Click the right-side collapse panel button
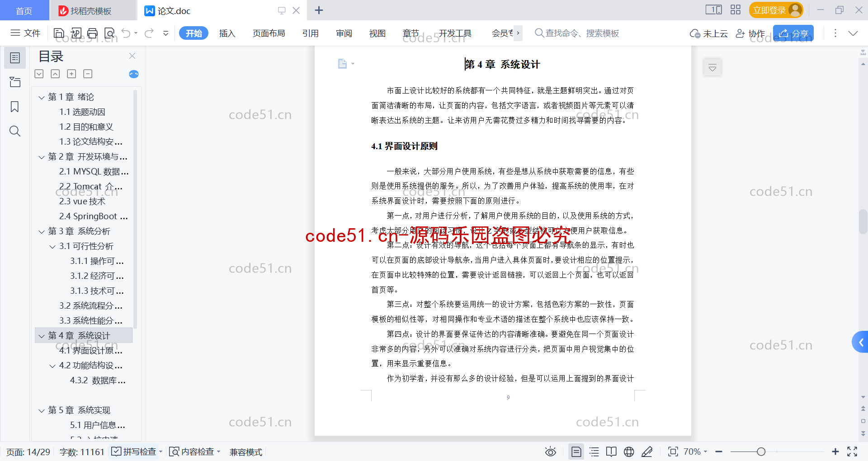 coord(860,343)
